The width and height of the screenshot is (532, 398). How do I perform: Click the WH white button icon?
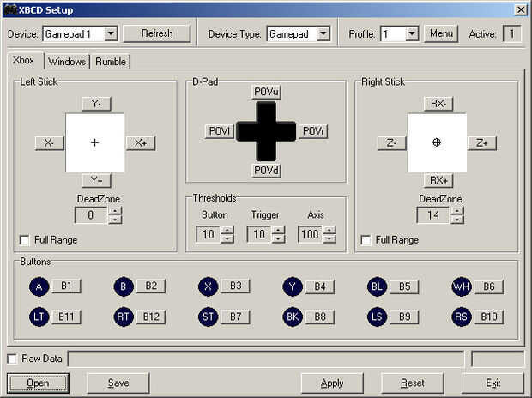point(462,286)
